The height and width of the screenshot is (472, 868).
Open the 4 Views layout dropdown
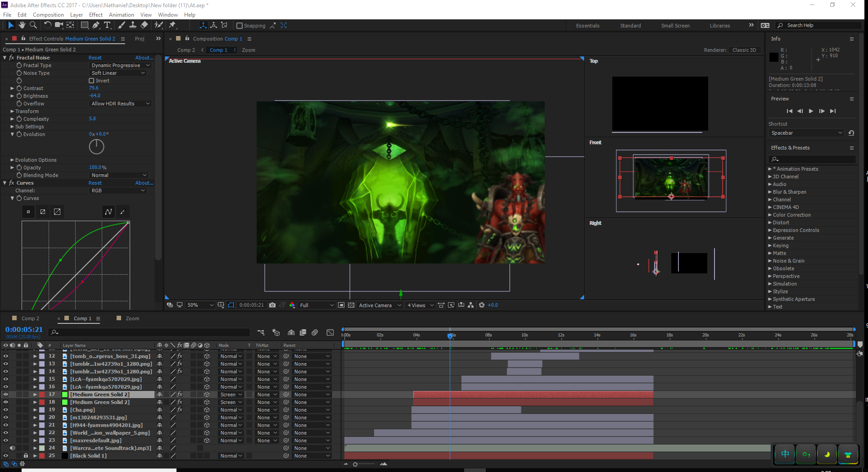click(x=420, y=305)
